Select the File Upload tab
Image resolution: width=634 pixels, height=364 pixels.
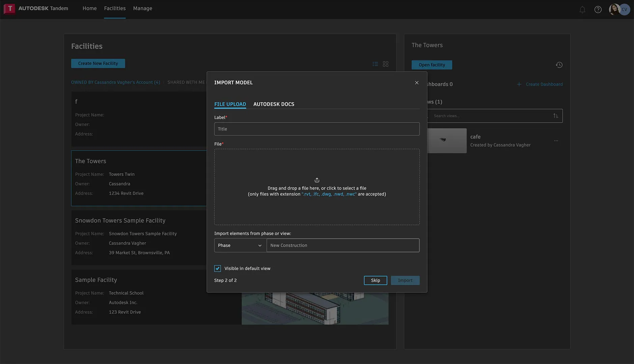[x=230, y=104]
